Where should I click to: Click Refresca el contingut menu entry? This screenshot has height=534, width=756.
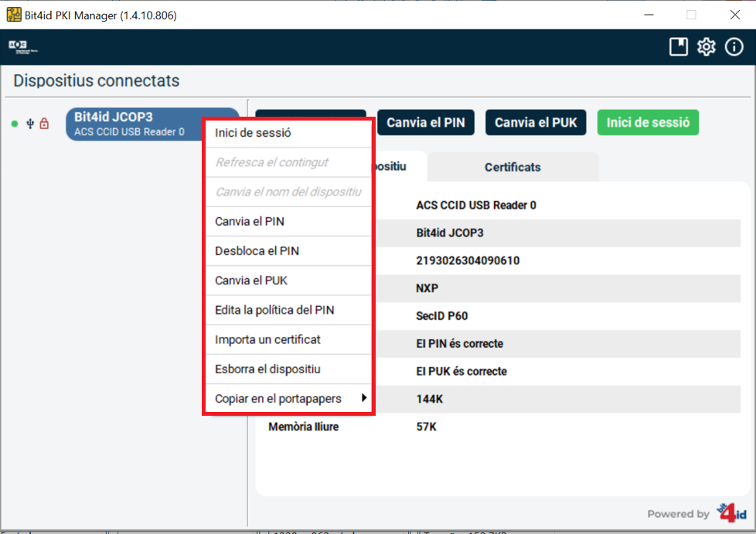coord(288,162)
